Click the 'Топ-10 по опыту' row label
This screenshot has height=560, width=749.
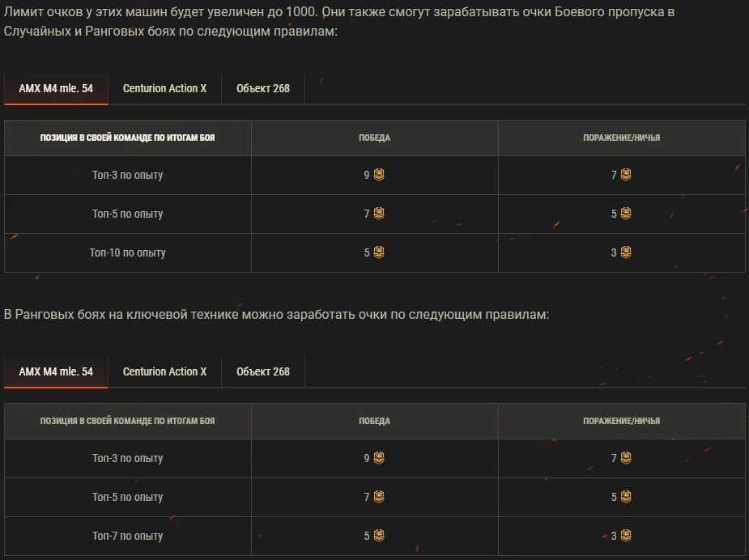tap(127, 252)
